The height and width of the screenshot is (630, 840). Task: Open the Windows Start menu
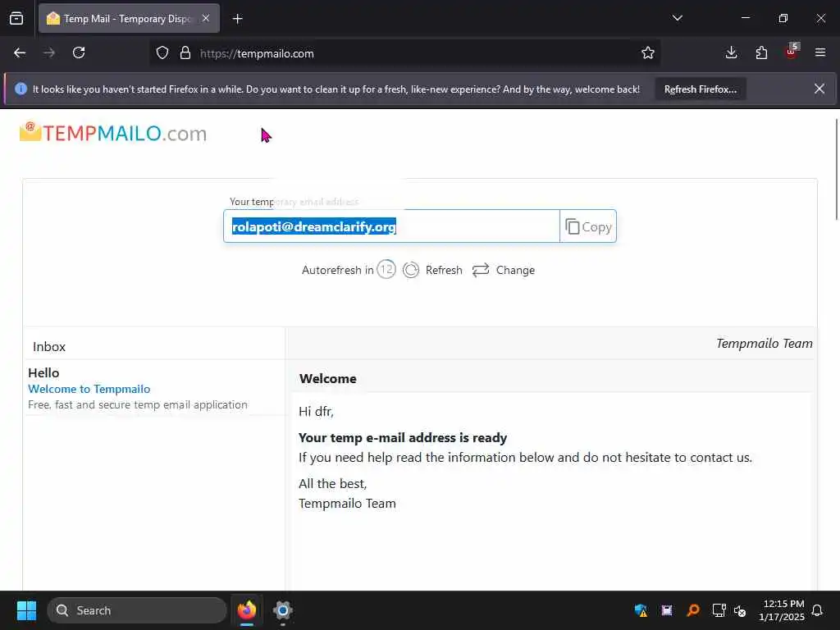click(26, 610)
